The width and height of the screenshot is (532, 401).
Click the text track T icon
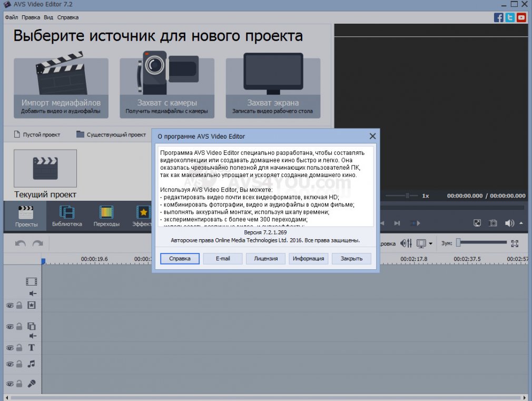tap(32, 347)
